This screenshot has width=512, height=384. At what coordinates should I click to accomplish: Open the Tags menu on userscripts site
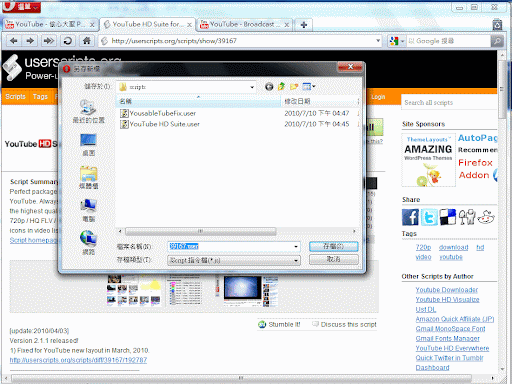coord(40,97)
